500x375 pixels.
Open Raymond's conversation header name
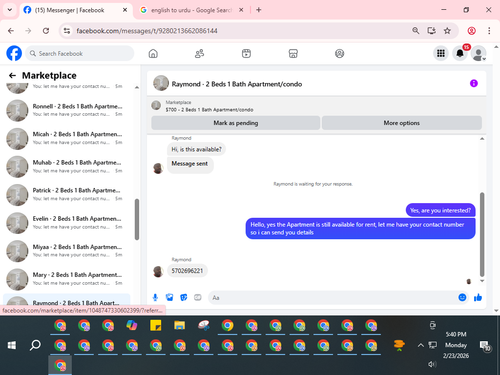pos(237,84)
